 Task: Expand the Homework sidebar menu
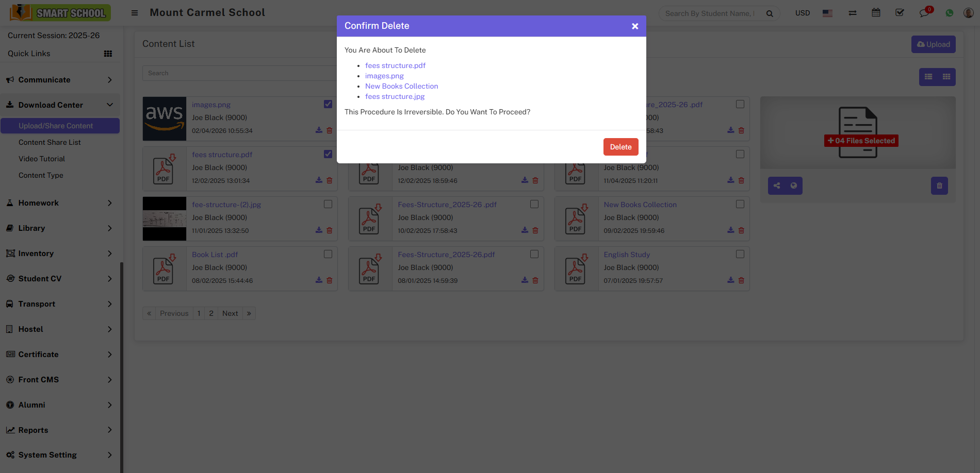60,203
